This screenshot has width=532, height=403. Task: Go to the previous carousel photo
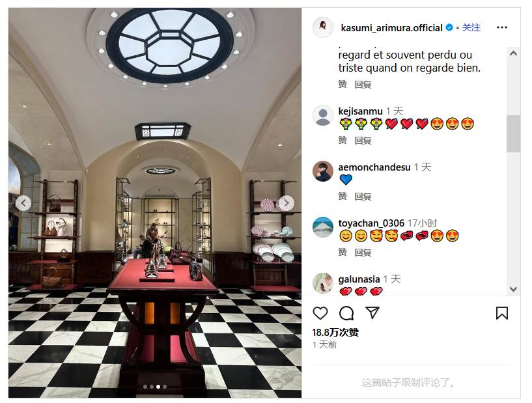pos(23,203)
